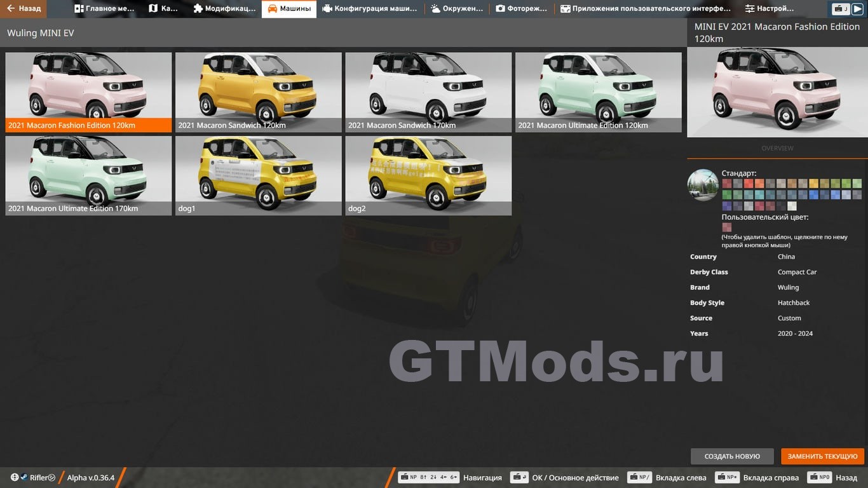Pick the cyan standard color swatch
This screenshot has width=868, height=488.
pos(759,194)
